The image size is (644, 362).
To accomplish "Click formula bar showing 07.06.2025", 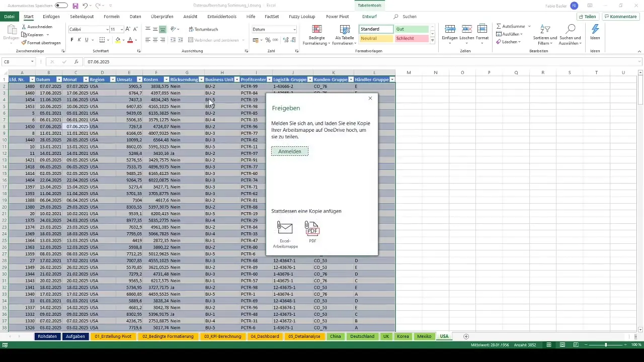I will pos(362,62).
